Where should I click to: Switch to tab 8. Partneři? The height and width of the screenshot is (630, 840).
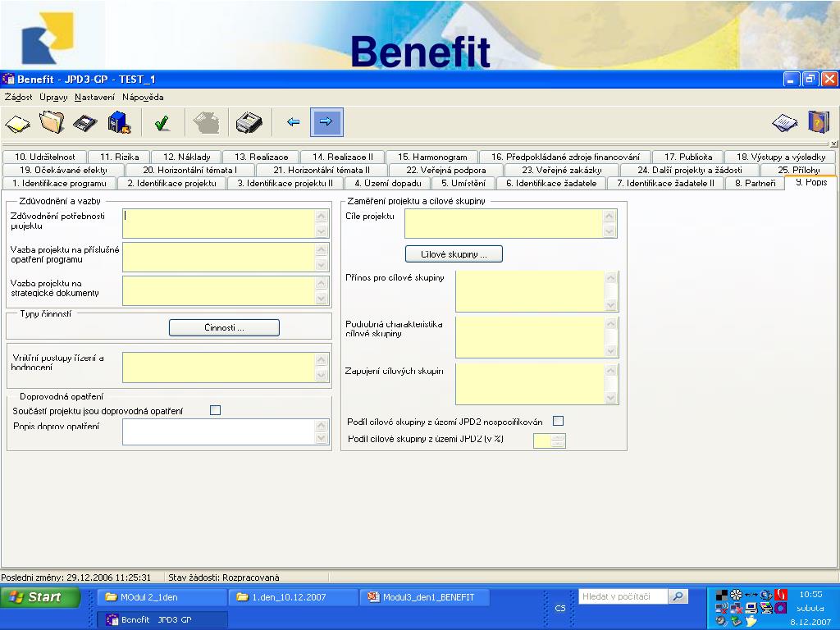pos(755,183)
